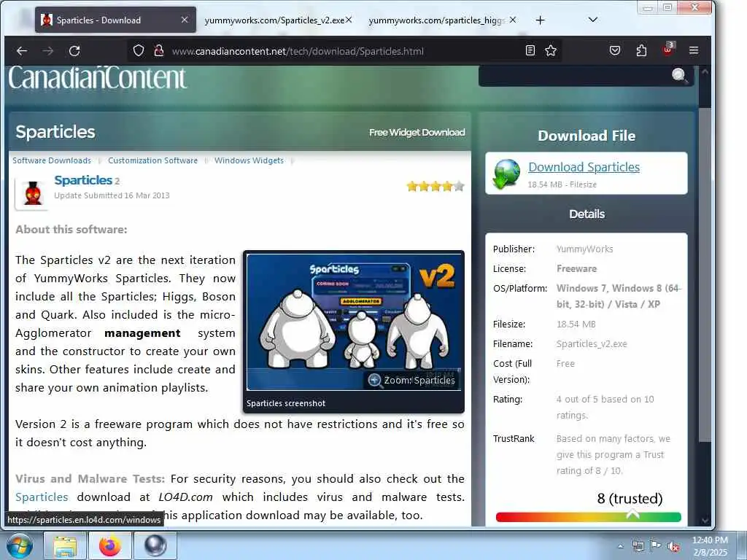Click the red Sparticles app icon
This screenshot has width=747, height=560.
tap(32, 193)
